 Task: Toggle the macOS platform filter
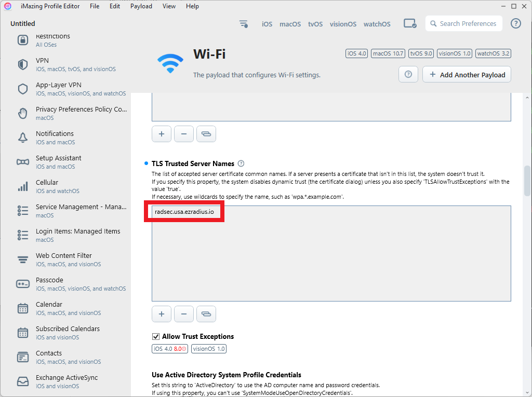[x=290, y=24]
